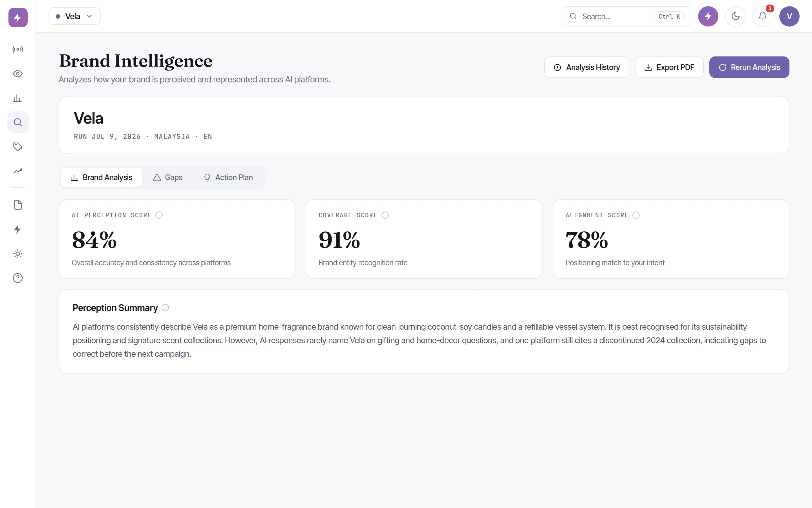
Task: Click the Perception Summary heading
Action: click(115, 308)
